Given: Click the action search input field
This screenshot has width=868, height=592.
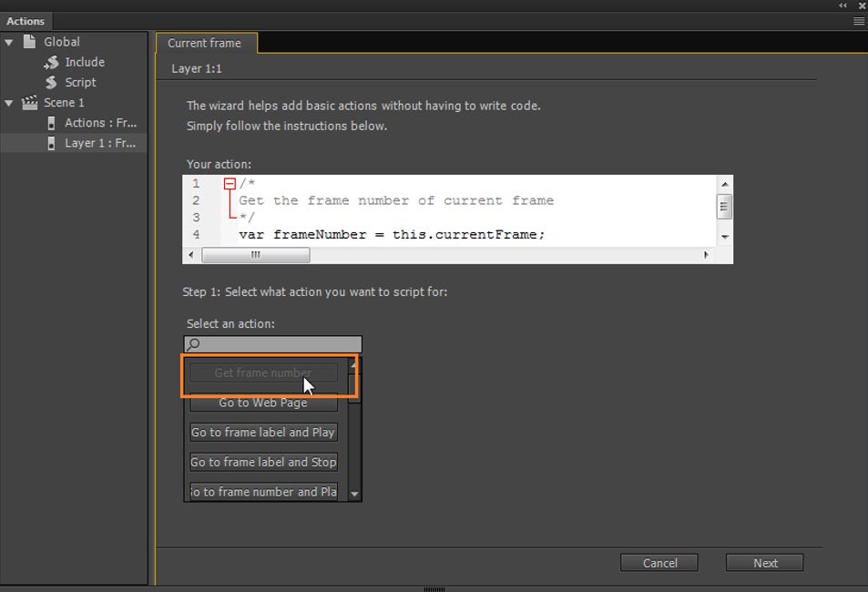Looking at the screenshot, I should pos(273,344).
